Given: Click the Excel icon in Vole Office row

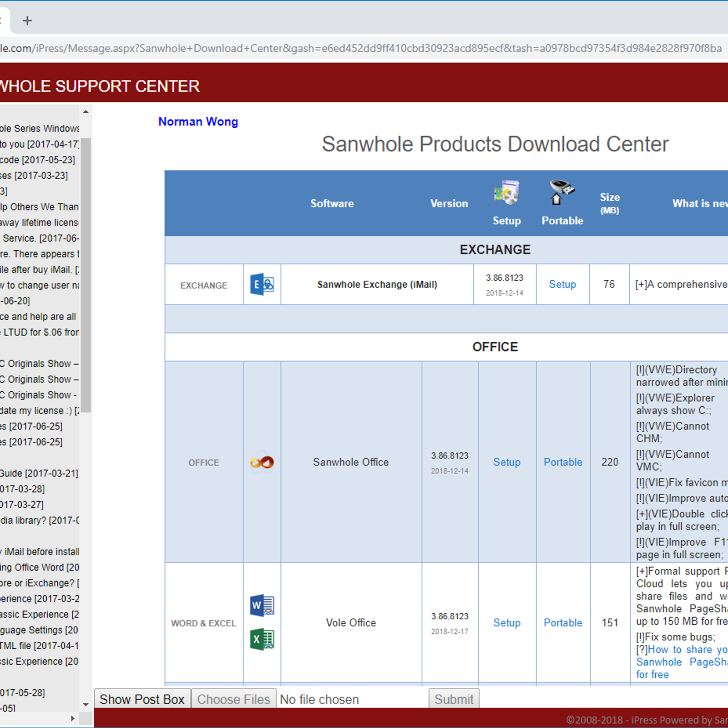Looking at the screenshot, I should tap(262, 639).
